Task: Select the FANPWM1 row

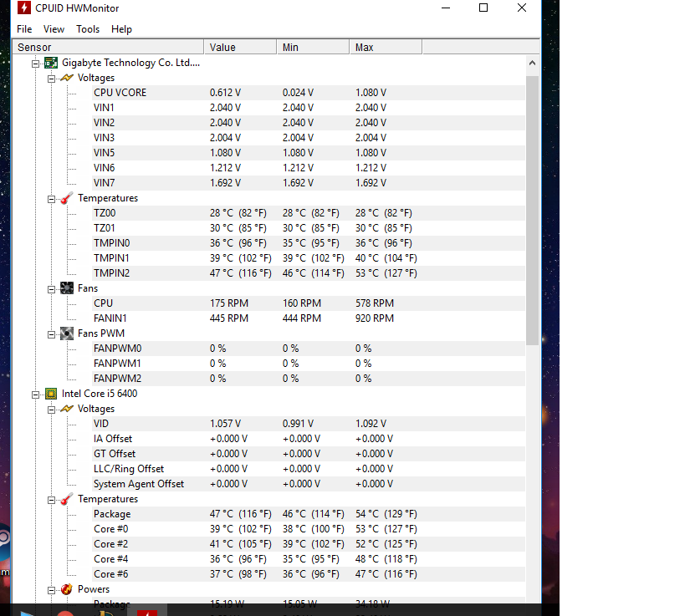Action: click(x=308, y=364)
